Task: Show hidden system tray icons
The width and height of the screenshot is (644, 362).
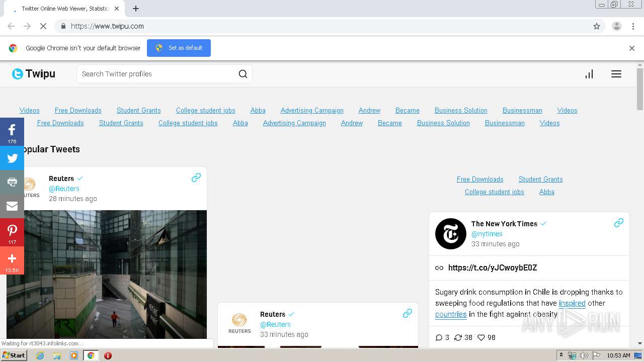Action: tap(561, 355)
